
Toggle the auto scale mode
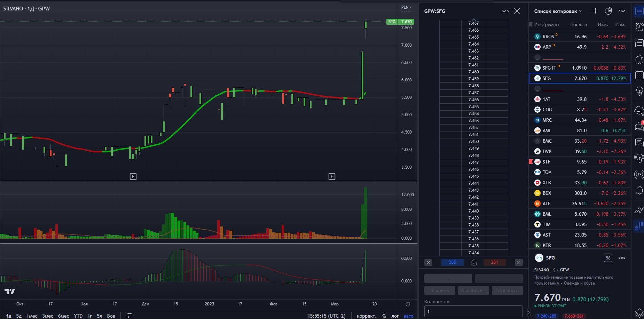408,316
